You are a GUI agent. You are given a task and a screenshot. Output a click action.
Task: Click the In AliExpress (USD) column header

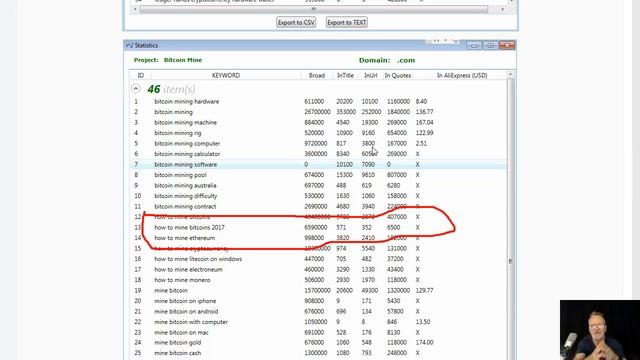(x=462, y=76)
